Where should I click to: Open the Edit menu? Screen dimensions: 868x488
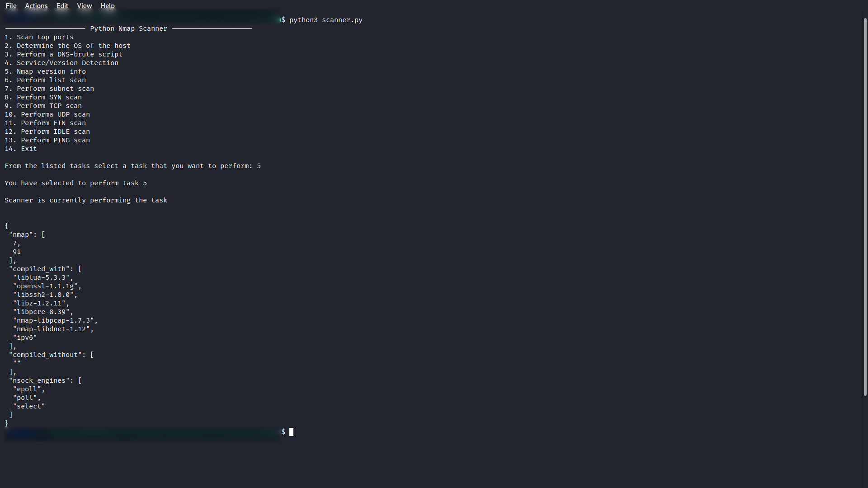pos(62,6)
